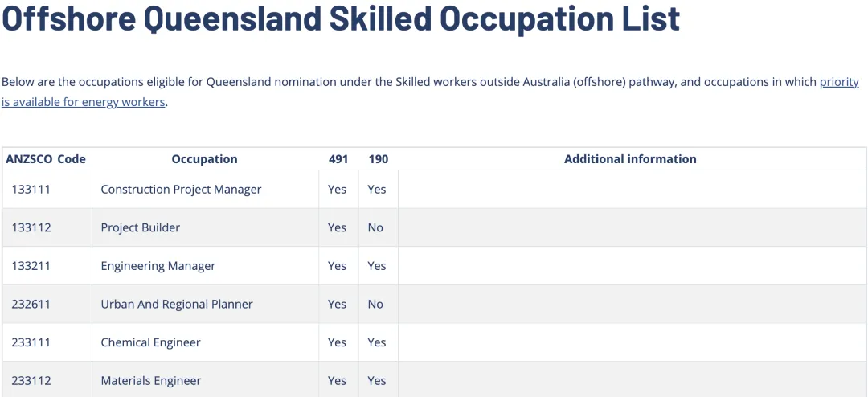Click the 190 No value for Project Builder
This screenshot has height=397, width=868.
click(375, 227)
